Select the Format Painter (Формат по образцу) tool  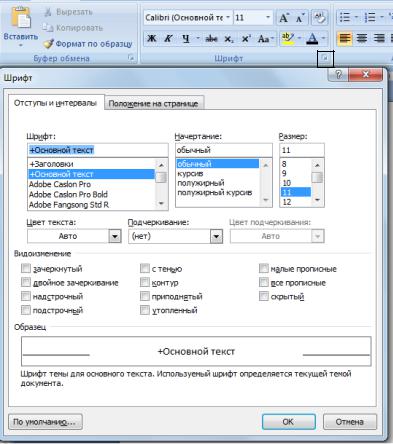[x=88, y=44]
